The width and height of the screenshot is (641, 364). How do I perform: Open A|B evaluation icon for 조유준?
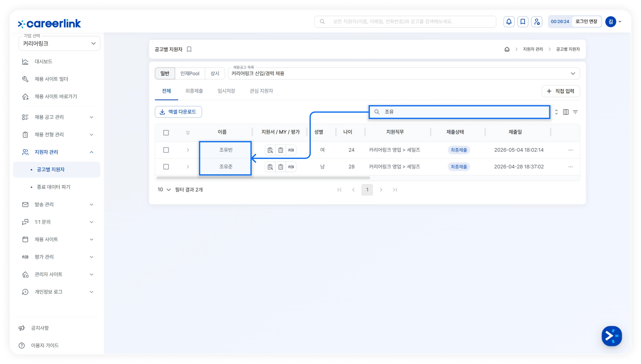coord(291,167)
